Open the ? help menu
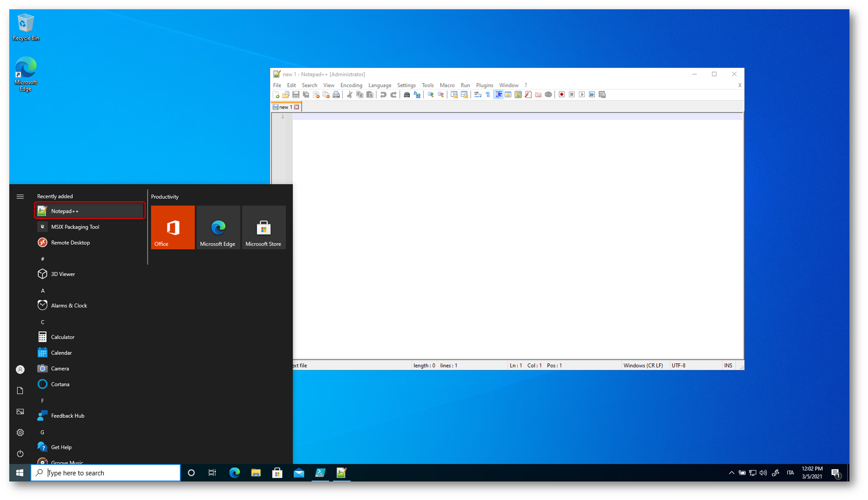The height and width of the screenshot is (500, 868). click(526, 85)
